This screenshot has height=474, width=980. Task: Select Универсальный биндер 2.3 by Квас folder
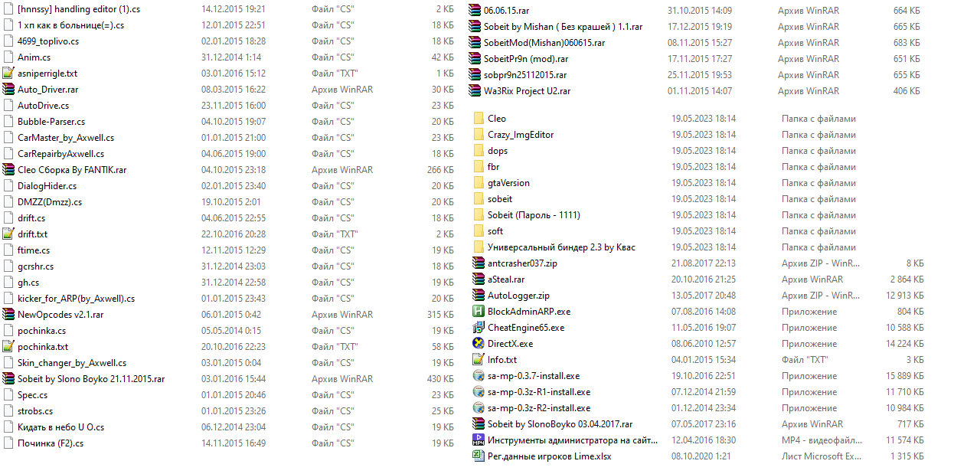click(561, 247)
